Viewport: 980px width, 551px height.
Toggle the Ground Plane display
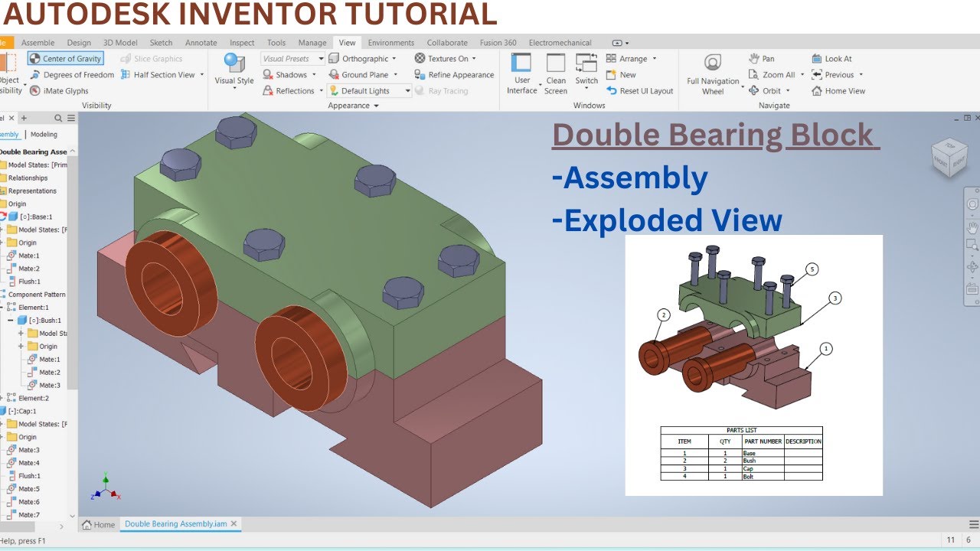coord(358,75)
